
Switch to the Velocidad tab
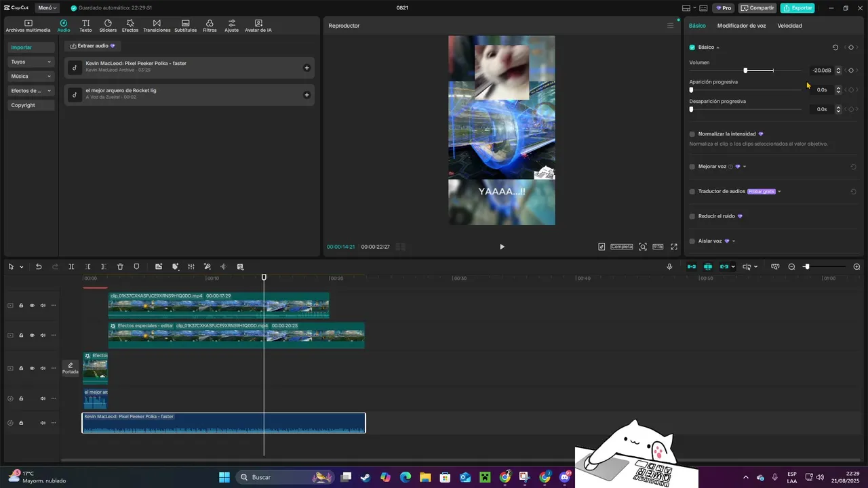[x=789, y=26]
